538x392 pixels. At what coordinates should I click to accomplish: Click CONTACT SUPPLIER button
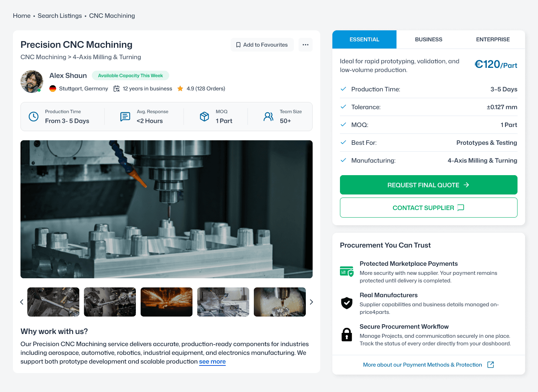tap(429, 208)
